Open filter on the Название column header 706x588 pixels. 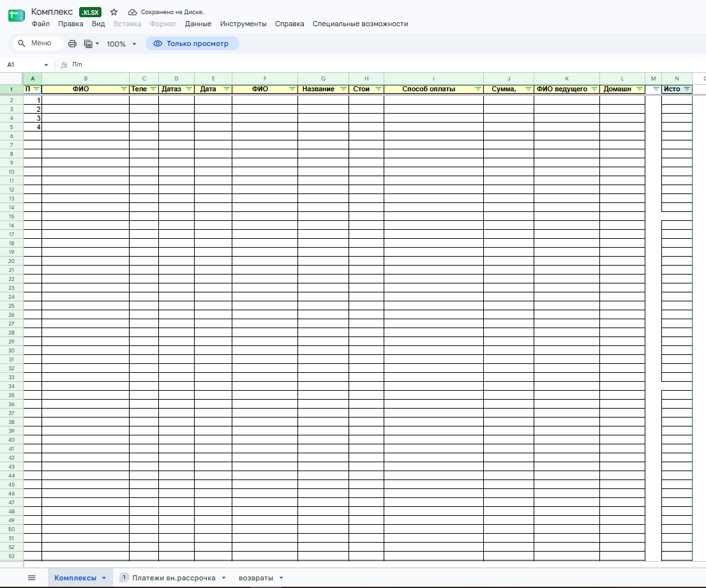[343, 89]
